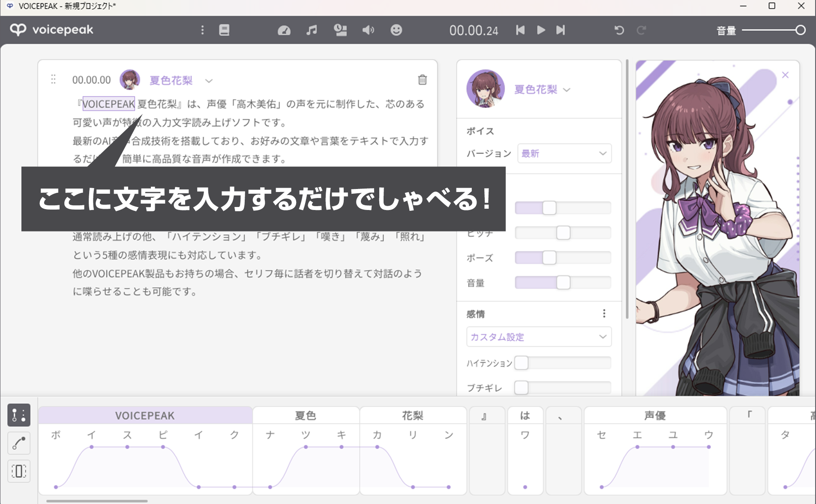Image resolution: width=816 pixels, height=504 pixels.
Task: Open the three-dot main menu in toolbar
Action: (203, 30)
